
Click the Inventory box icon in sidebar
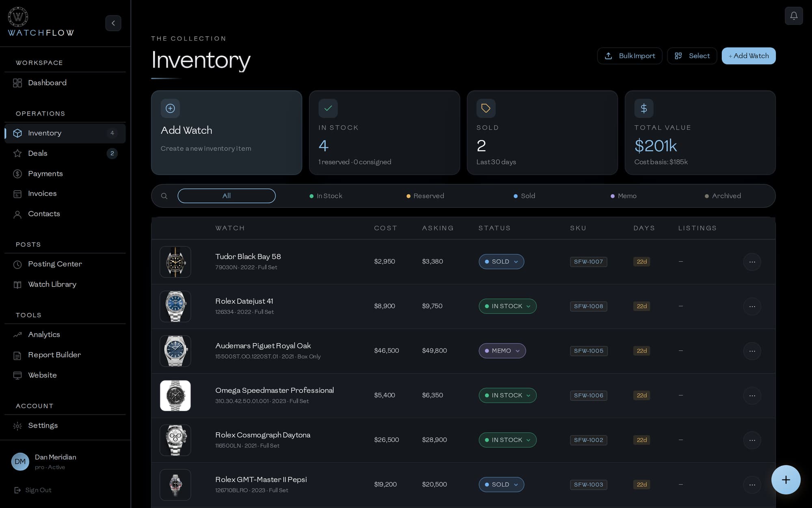pos(17,133)
